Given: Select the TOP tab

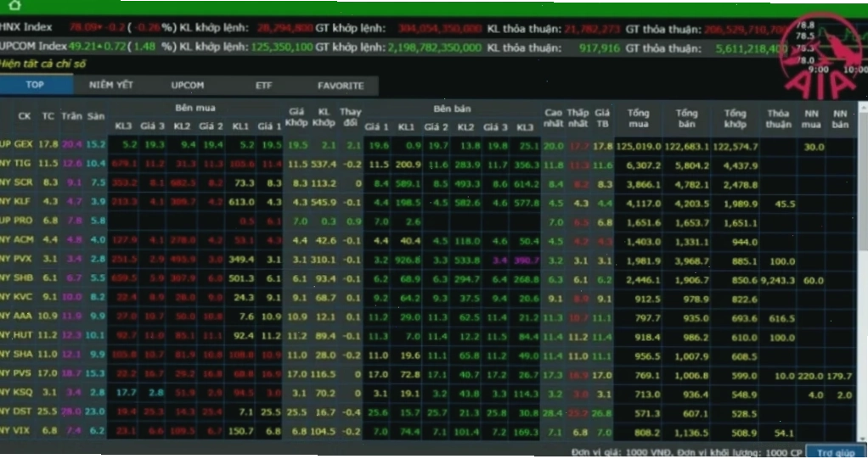Looking at the screenshot, I should coord(35,85).
